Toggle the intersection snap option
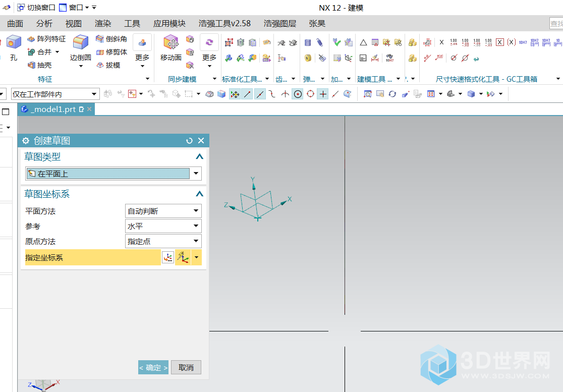This screenshot has height=392, width=563. tap(285, 94)
